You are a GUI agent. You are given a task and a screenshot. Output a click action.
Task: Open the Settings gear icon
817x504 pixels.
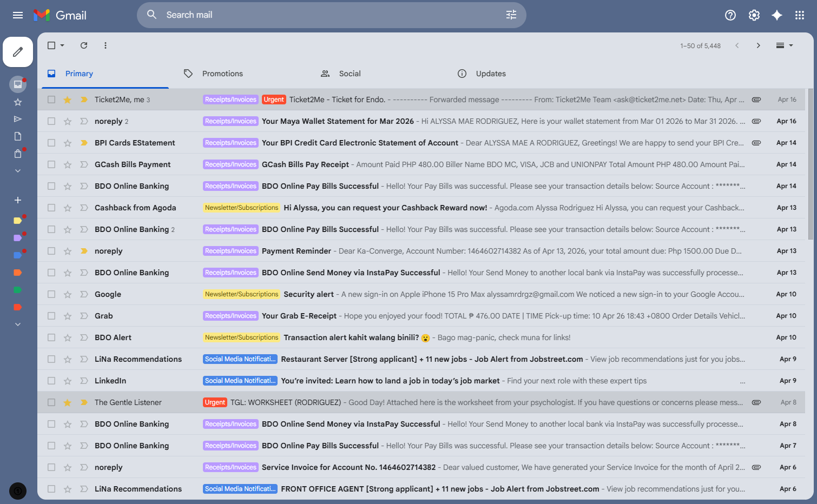(754, 15)
